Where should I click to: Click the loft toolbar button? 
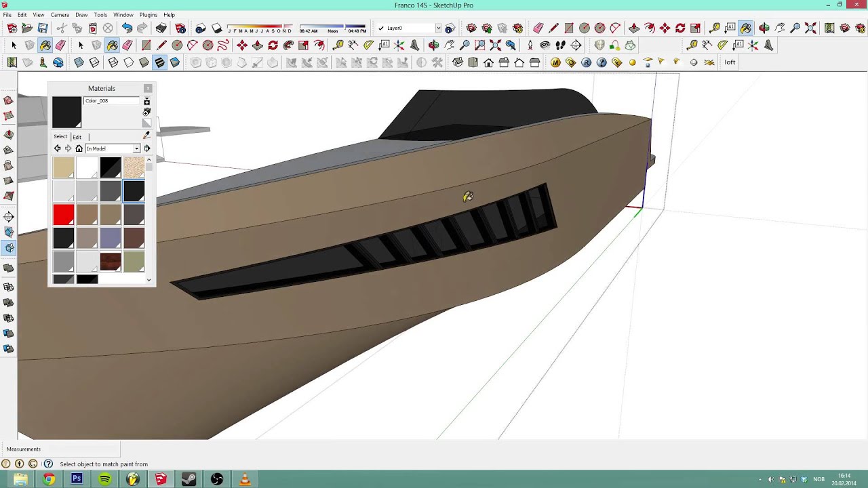click(730, 62)
